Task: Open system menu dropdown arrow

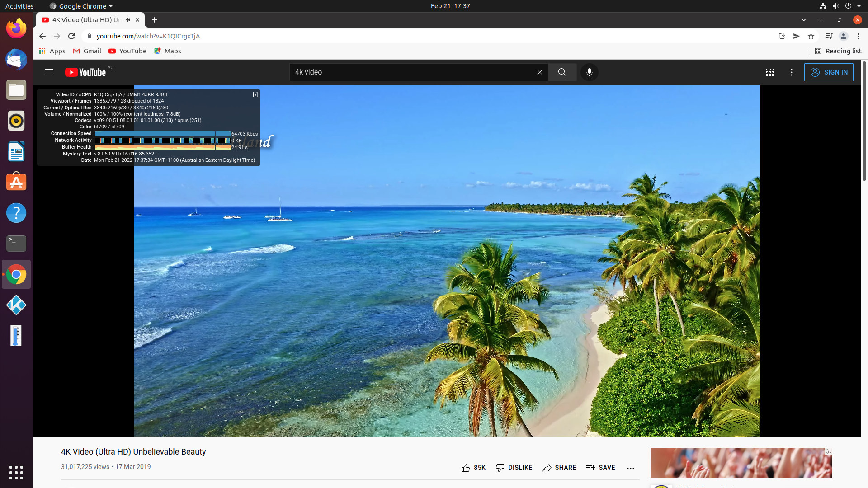Action: (859, 6)
